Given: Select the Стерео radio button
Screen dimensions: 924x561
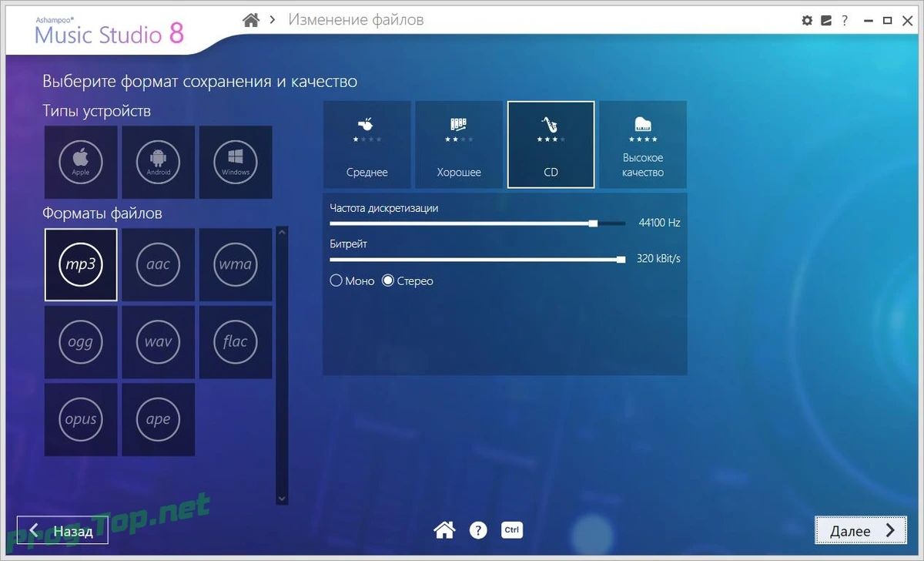Looking at the screenshot, I should coord(407,281).
